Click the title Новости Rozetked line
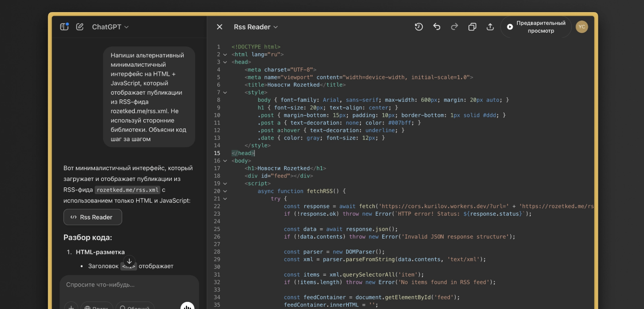644x309 pixels. pos(295,85)
